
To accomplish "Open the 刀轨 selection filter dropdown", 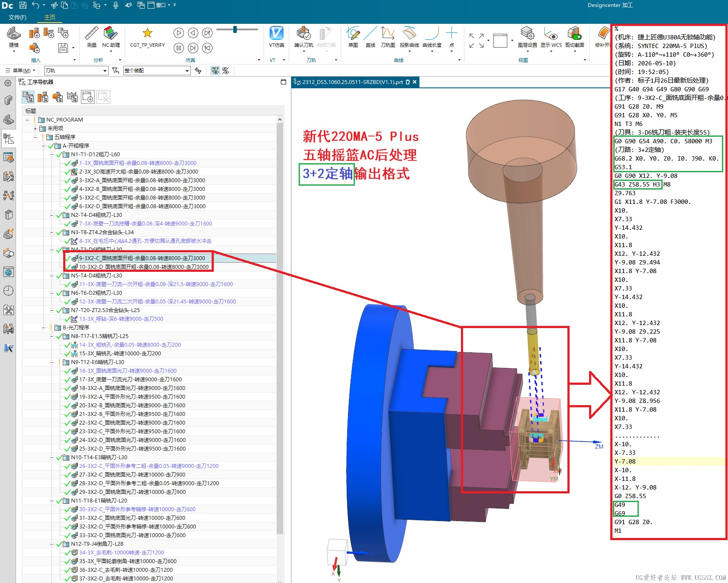I will coord(76,71).
